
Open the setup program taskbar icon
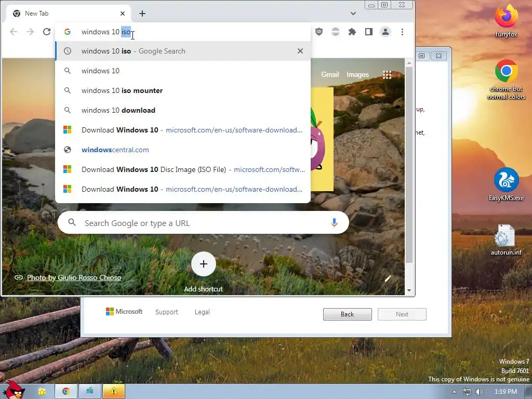tap(89, 392)
